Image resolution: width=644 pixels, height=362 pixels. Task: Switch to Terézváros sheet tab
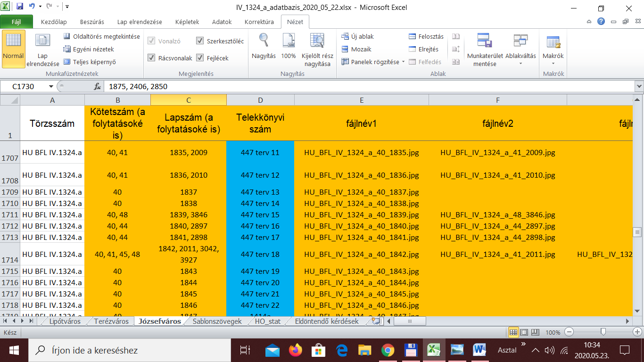coord(111,321)
